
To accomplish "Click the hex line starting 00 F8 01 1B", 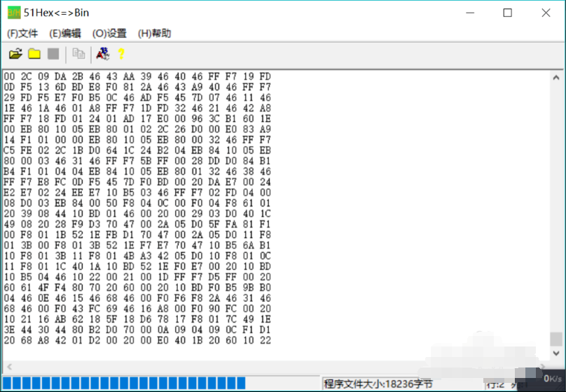I will pos(137,234).
